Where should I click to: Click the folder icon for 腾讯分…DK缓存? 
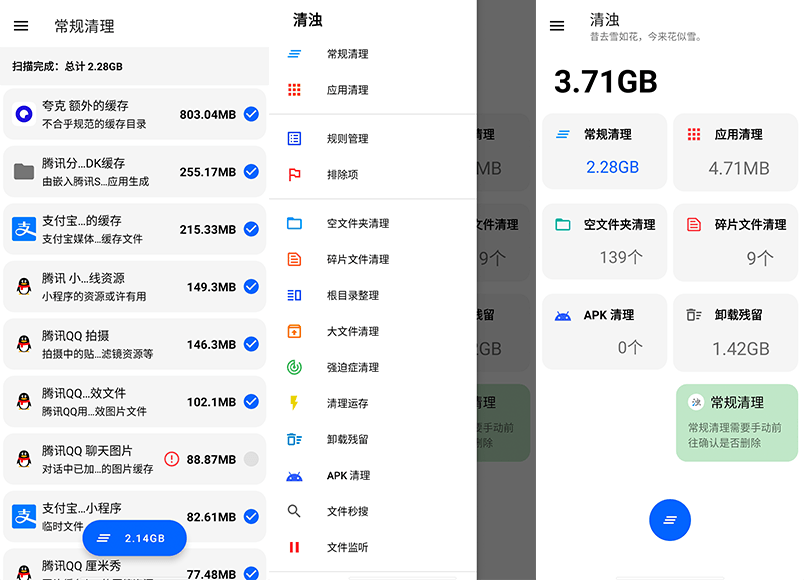[24, 171]
